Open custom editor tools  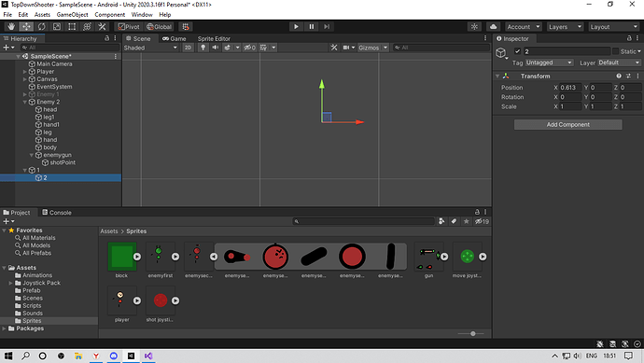[102, 27]
